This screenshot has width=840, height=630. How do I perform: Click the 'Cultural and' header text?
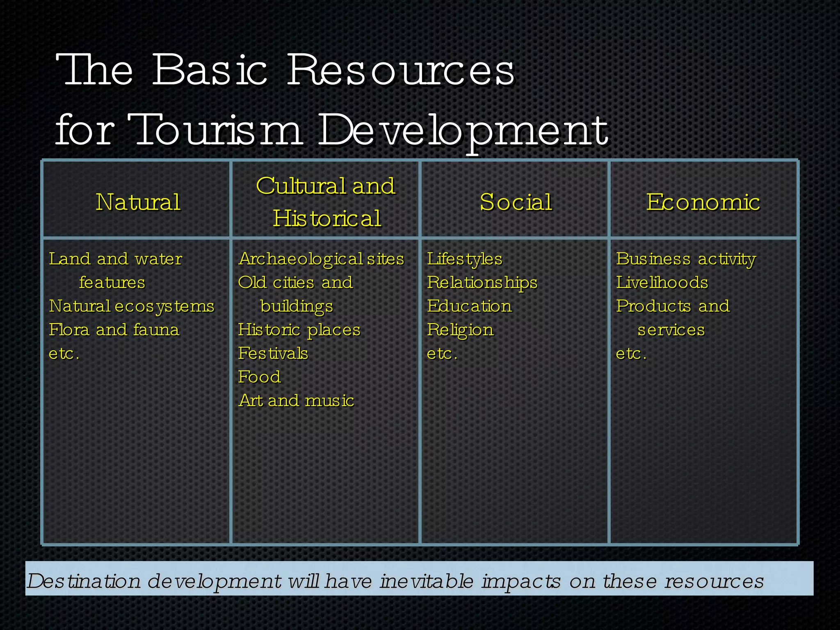(326, 186)
